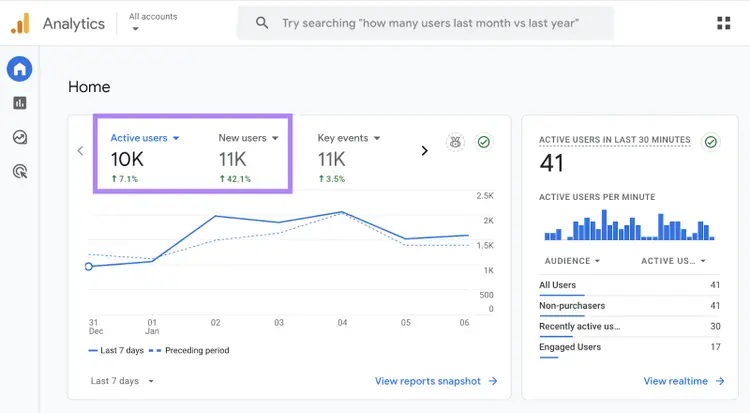Click the active users per minute bar chart

point(629,225)
